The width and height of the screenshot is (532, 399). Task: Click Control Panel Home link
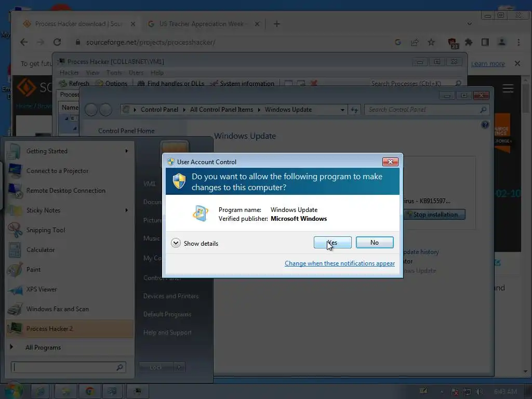[x=126, y=131]
